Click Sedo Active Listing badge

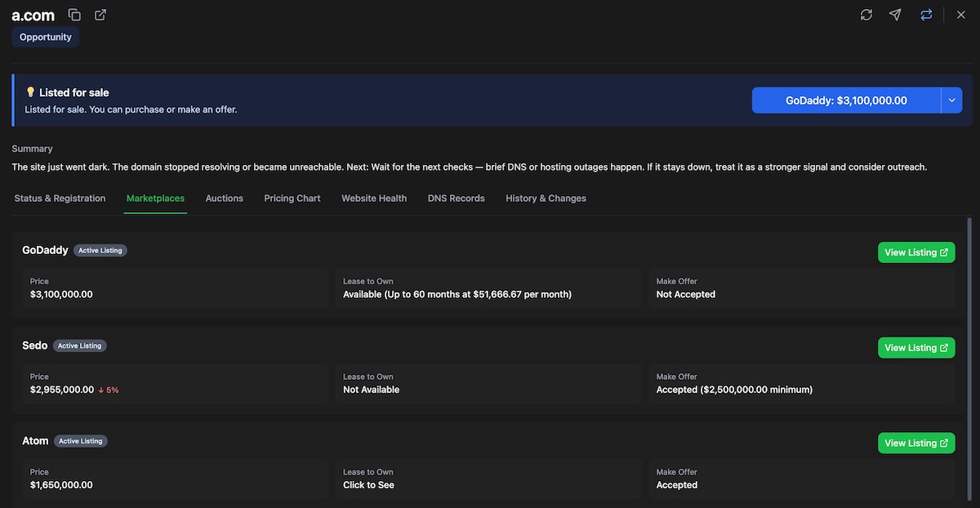80,346
